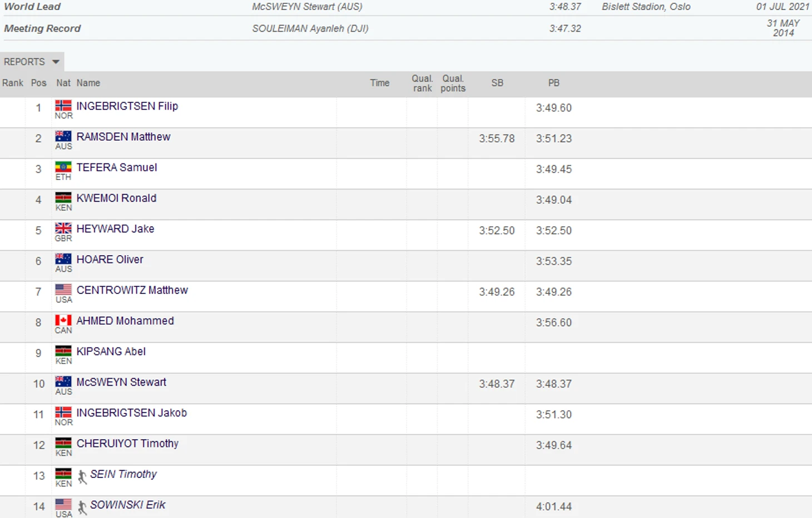The width and height of the screenshot is (812, 518).
Task: Open INGEBRIGTSEN Jakob athlete profile
Action: (132, 413)
